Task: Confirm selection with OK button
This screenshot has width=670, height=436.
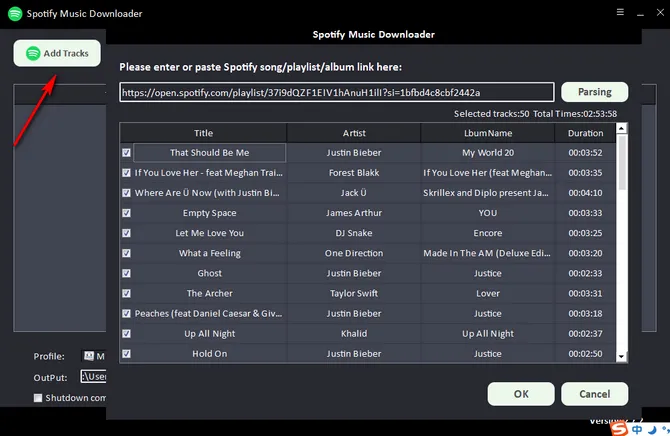Action: [521, 394]
